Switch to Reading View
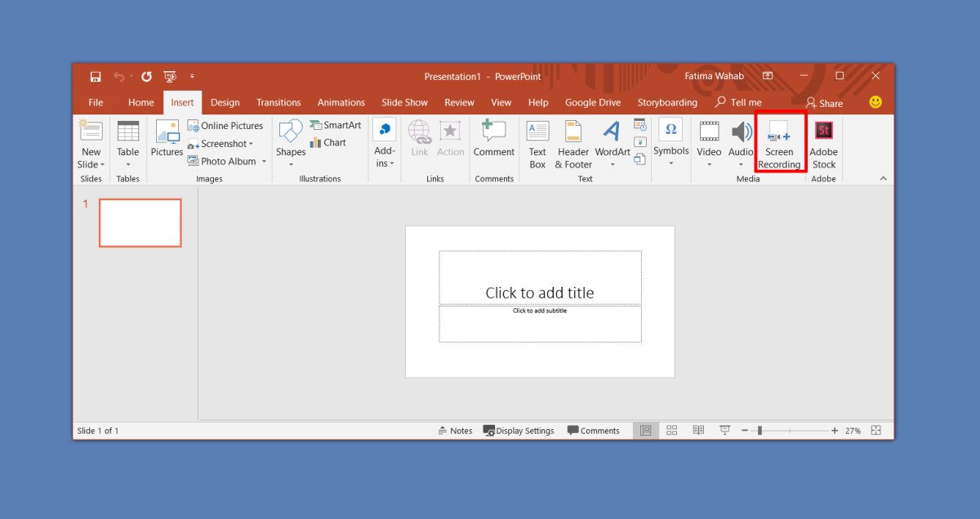 click(x=698, y=431)
